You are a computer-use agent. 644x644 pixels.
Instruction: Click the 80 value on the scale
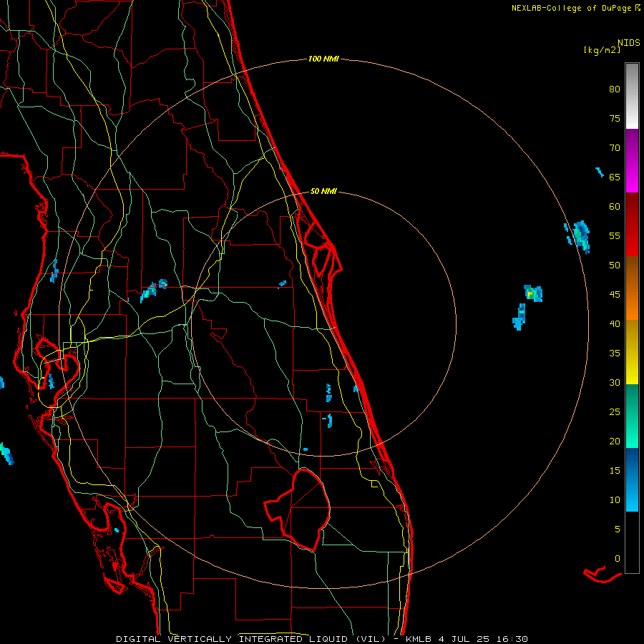click(x=615, y=89)
